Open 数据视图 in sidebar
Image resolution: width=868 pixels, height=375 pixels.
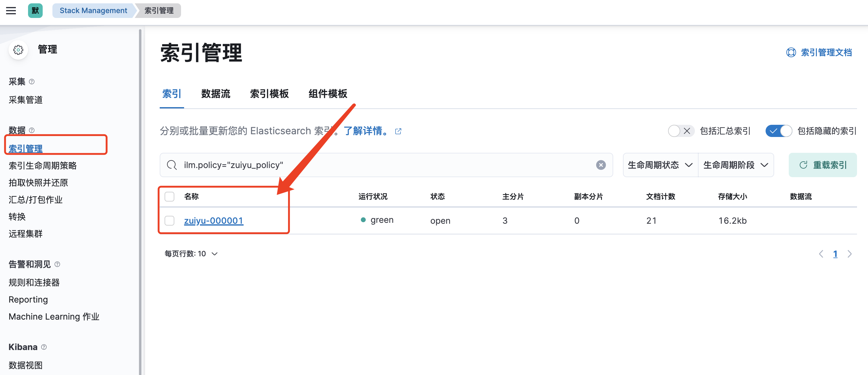26,366
